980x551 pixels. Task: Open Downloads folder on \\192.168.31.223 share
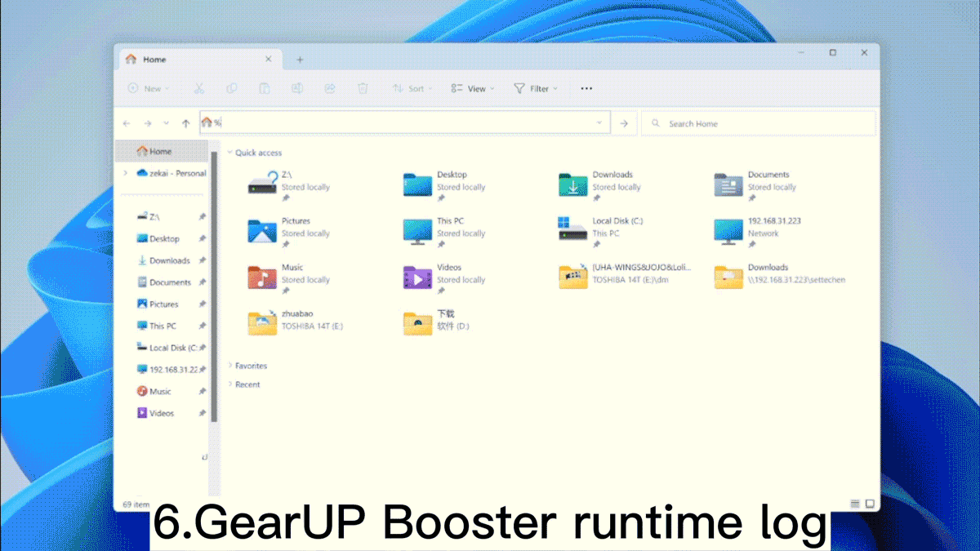point(780,276)
